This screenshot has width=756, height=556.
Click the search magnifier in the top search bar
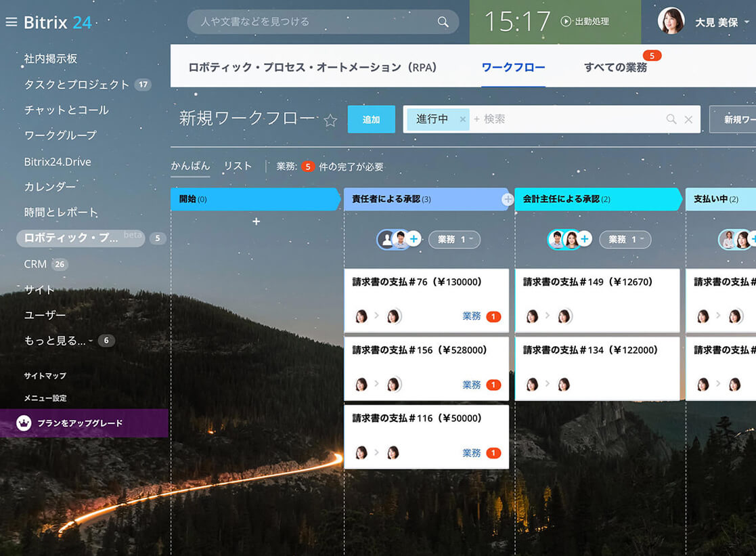443,22
